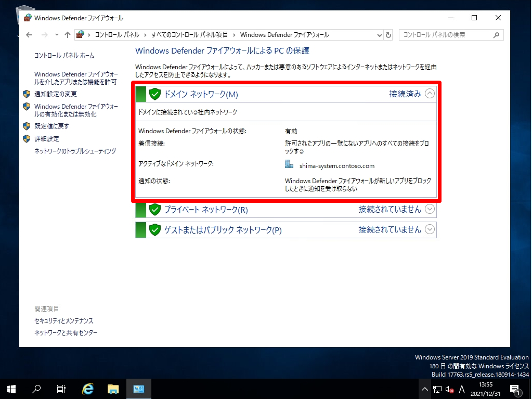
Task: Open Task View on the taskbar
Action: point(61,389)
